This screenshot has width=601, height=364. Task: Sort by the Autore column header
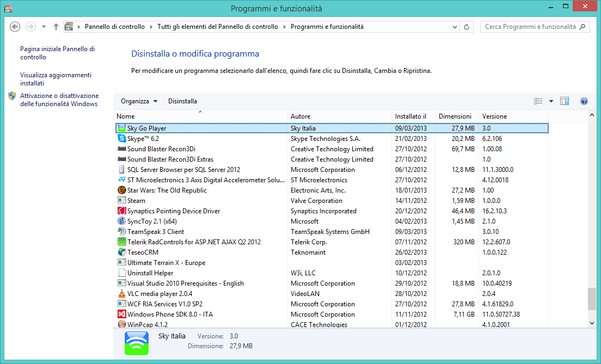point(339,116)
